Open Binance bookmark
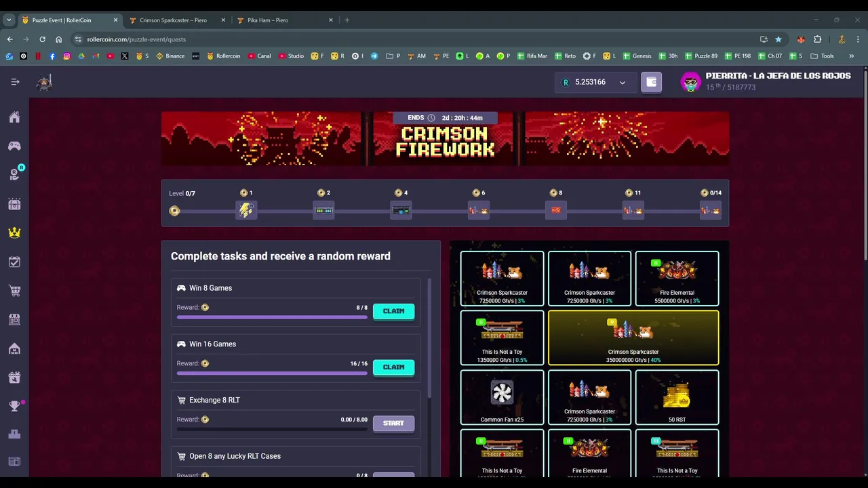Screen dimensions: 868x488 [170, 56]
